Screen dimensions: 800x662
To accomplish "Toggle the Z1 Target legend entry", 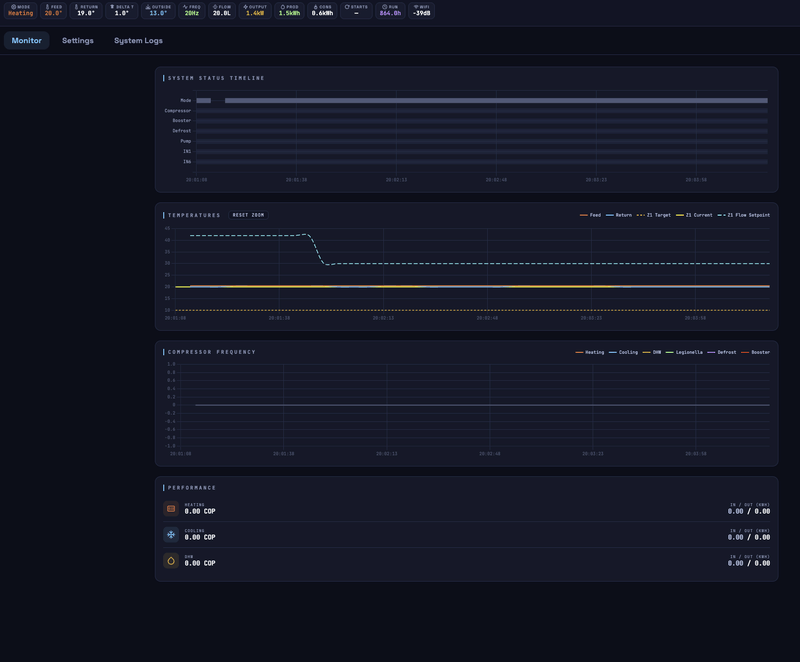I will point(653,215).
